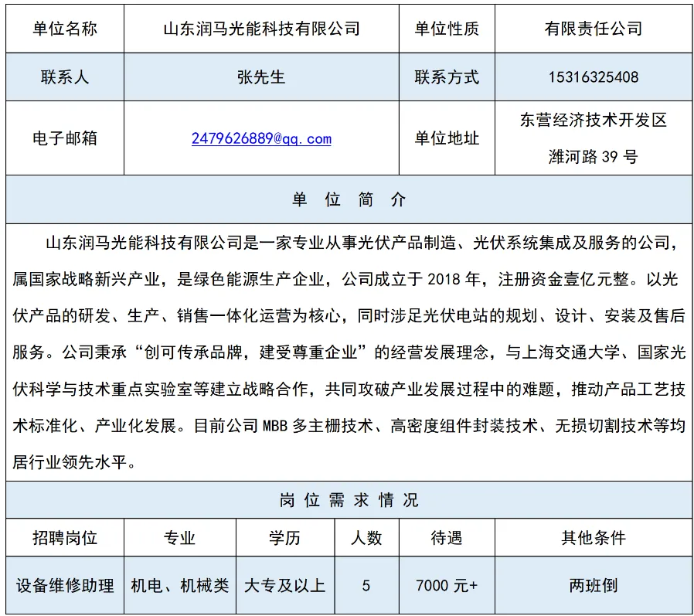The width and height of the screenshot is (694, 616).
Task: Select the 设备维修助理 position cell
Action: 65,585
